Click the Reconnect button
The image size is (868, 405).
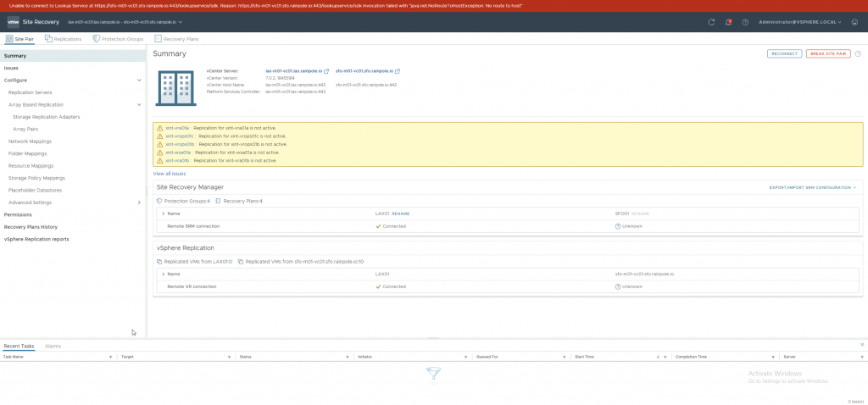(784, 53)
